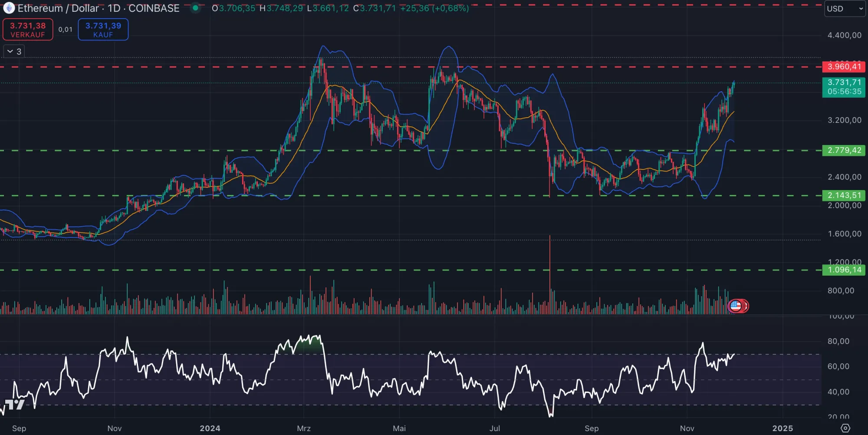Expand the collapsed indicators legend showing 3
868x435 pixels.
(14, 51)
